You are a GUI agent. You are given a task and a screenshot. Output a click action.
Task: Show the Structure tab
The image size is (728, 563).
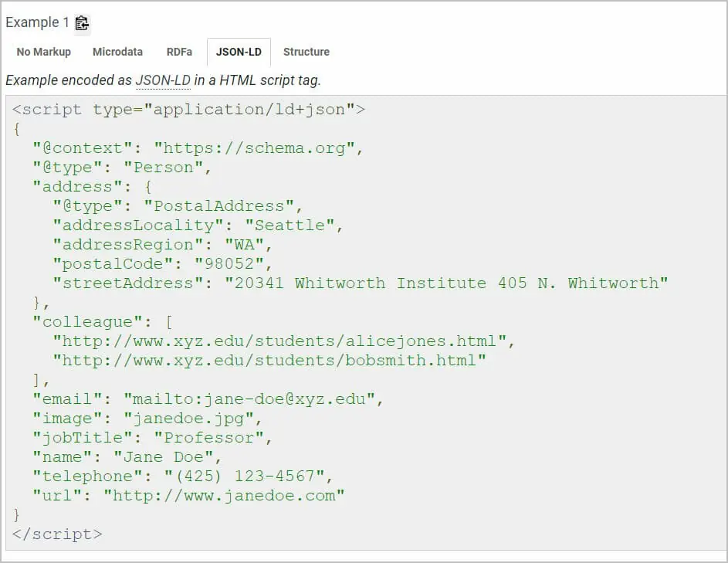[x=306, y=52]
